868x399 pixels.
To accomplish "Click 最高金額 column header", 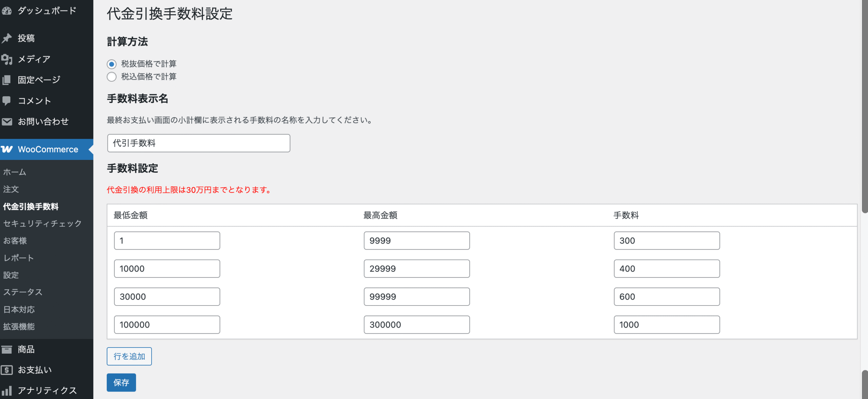I will 380,215.
